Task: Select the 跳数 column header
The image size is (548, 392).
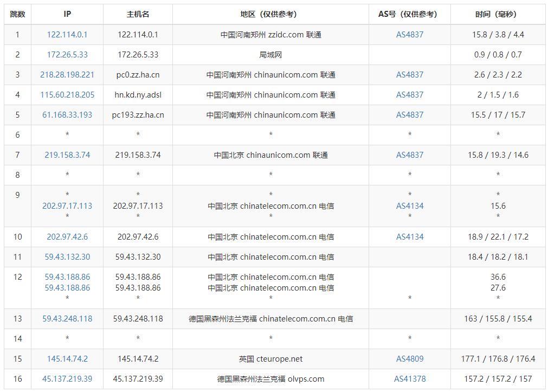Action: point(17,14)
